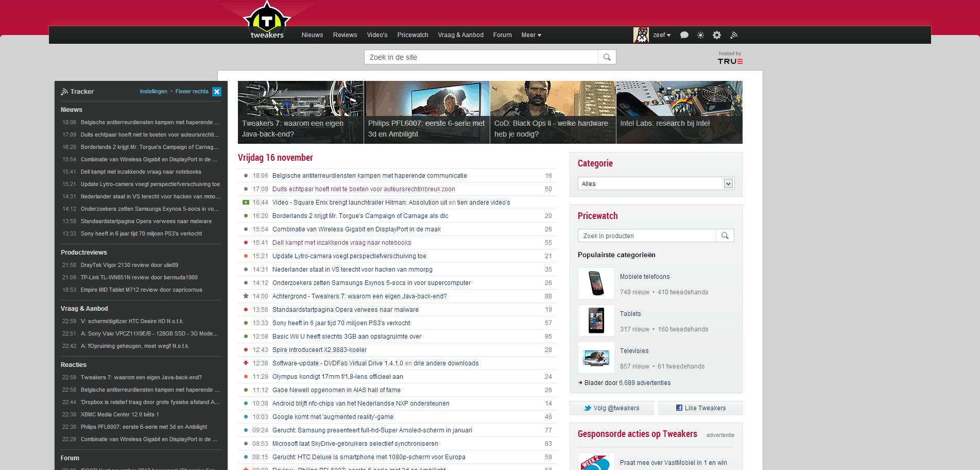980x470 pixels.
Task: Click DrayTek Vigor 2130 review in Tracker
Action: (129, 265)
